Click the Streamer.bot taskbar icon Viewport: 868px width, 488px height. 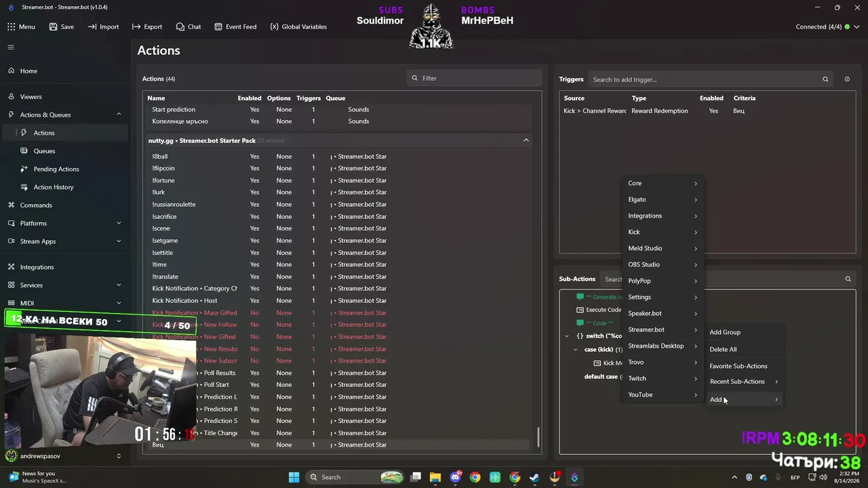pos(574,477)
